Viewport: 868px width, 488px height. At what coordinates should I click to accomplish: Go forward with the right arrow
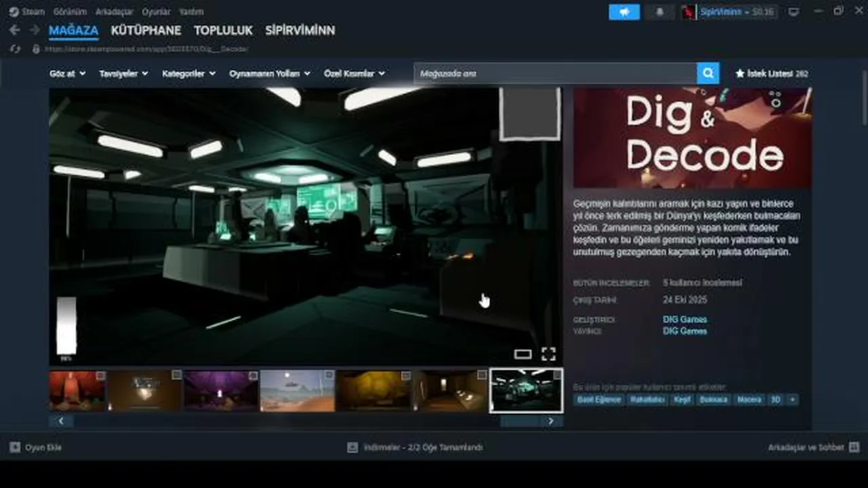(x=34, y=30)
